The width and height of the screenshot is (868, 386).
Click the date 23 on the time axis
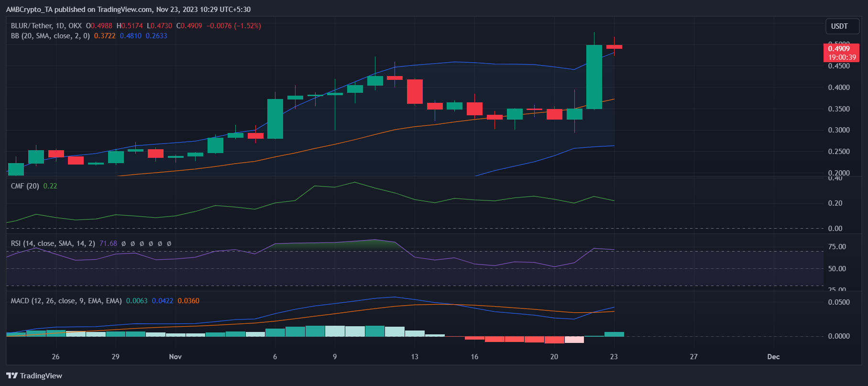614,357
